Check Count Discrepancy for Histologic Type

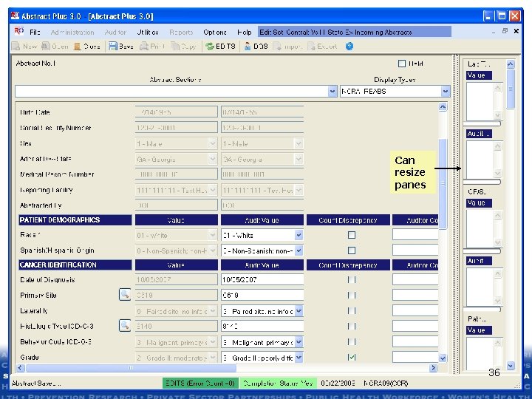click(352, 327)
